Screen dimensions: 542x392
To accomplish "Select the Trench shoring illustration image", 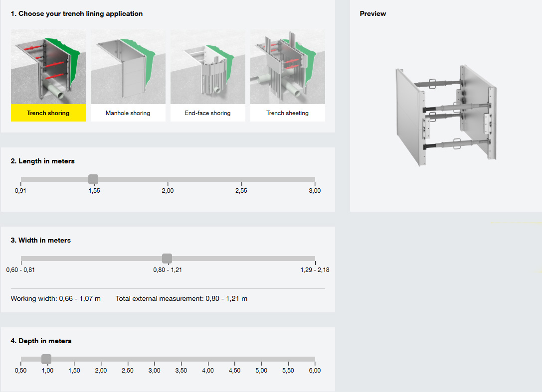I will point(48,66).
